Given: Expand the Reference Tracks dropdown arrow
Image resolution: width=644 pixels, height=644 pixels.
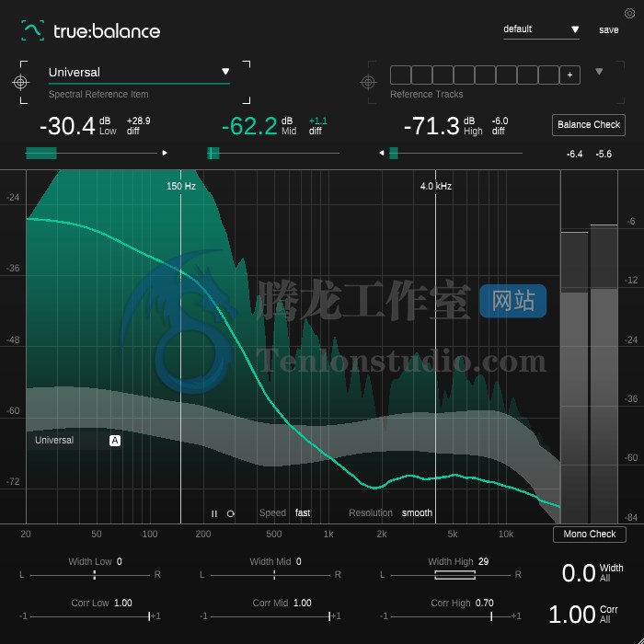Looking at the screenshot, I should tap(599, 72).
